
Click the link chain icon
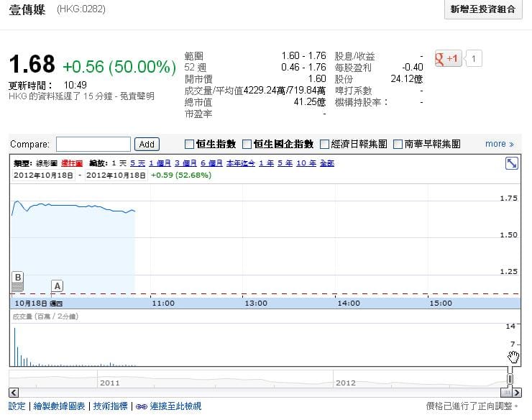click(141, 406)
